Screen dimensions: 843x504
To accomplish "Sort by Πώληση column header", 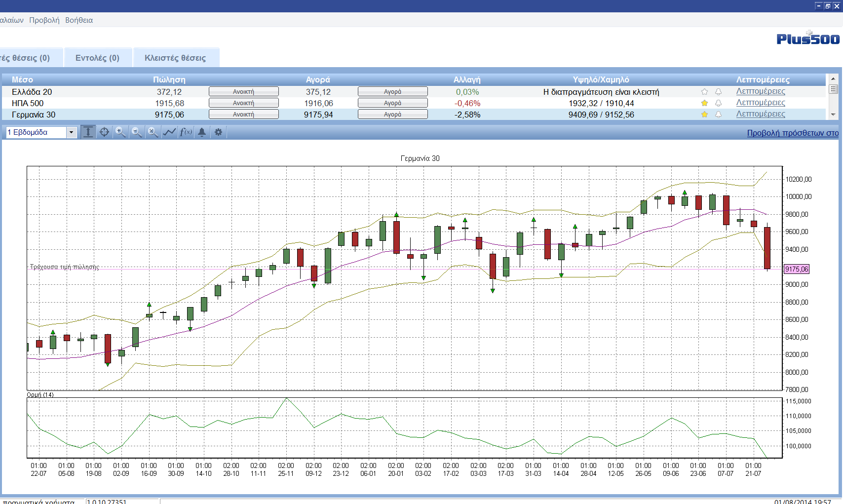I will [x=169, y=79].
